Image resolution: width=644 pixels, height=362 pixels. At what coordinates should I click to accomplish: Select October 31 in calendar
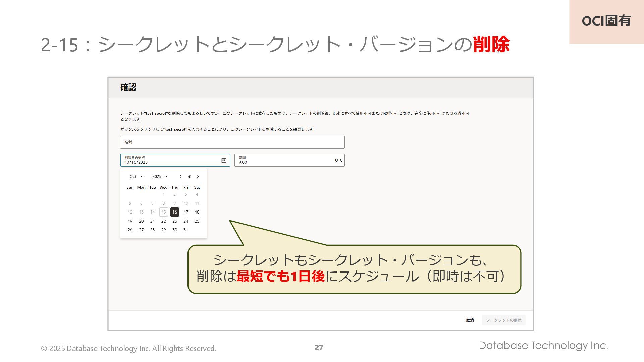coord(186,230)
